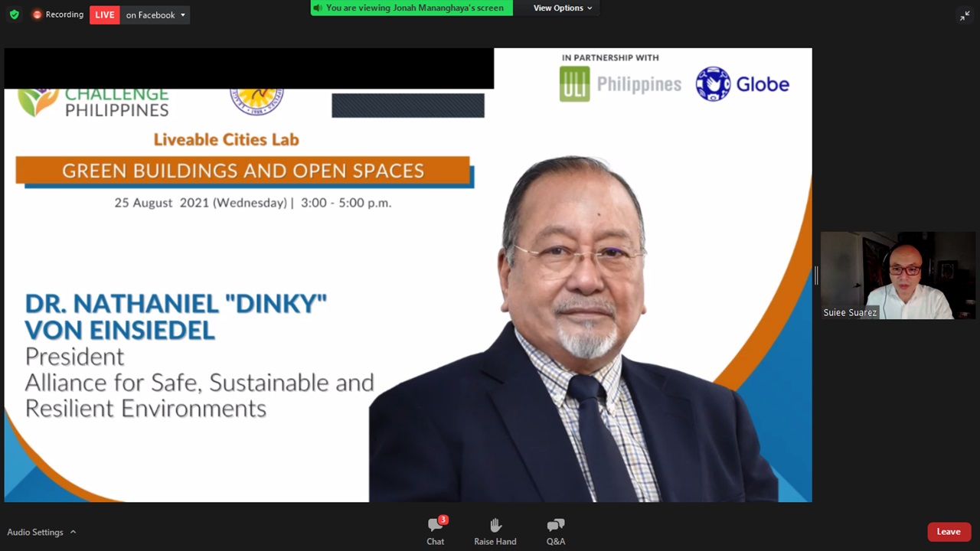Click the speaker icon in the green banner
980x551 pixels.
[318, 8]
